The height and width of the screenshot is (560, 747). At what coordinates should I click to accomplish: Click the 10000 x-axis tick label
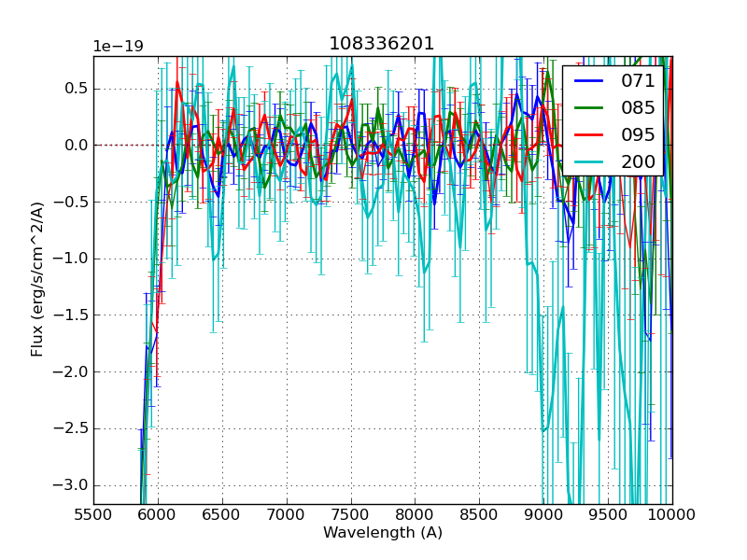[672, 514]
